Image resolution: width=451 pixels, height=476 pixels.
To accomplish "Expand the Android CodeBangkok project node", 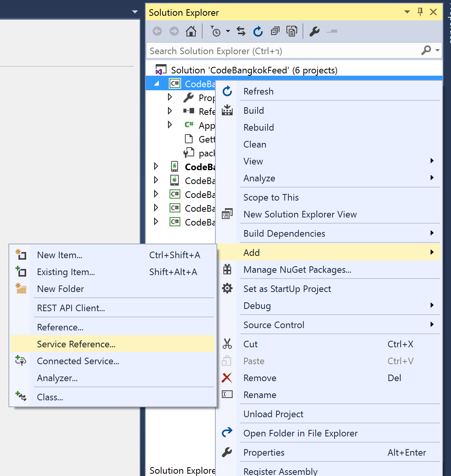I will 156,166.
